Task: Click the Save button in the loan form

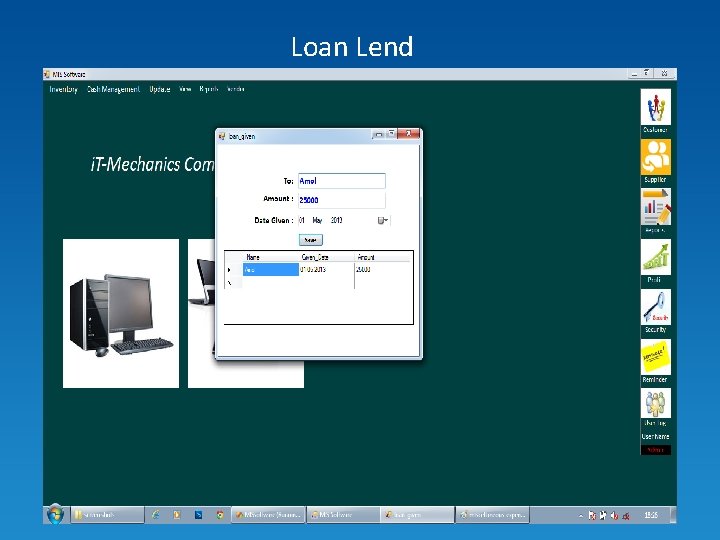Action: pos(311,240)
